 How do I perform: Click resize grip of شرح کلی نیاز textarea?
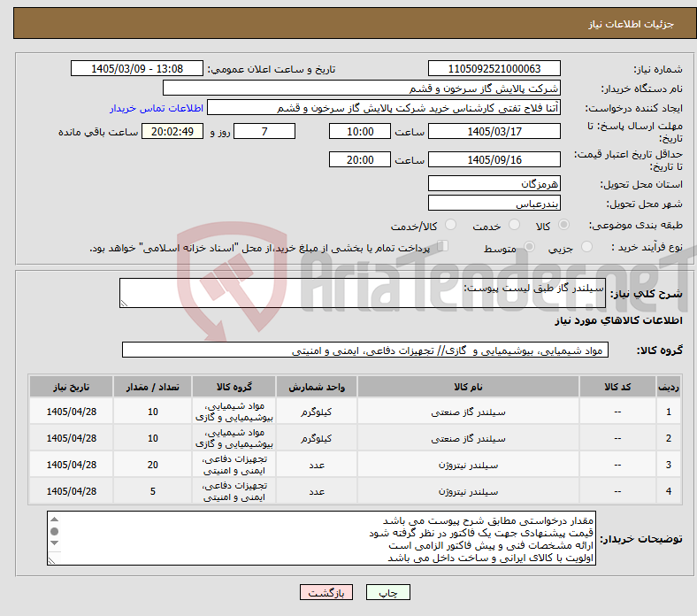pos(124,304)
